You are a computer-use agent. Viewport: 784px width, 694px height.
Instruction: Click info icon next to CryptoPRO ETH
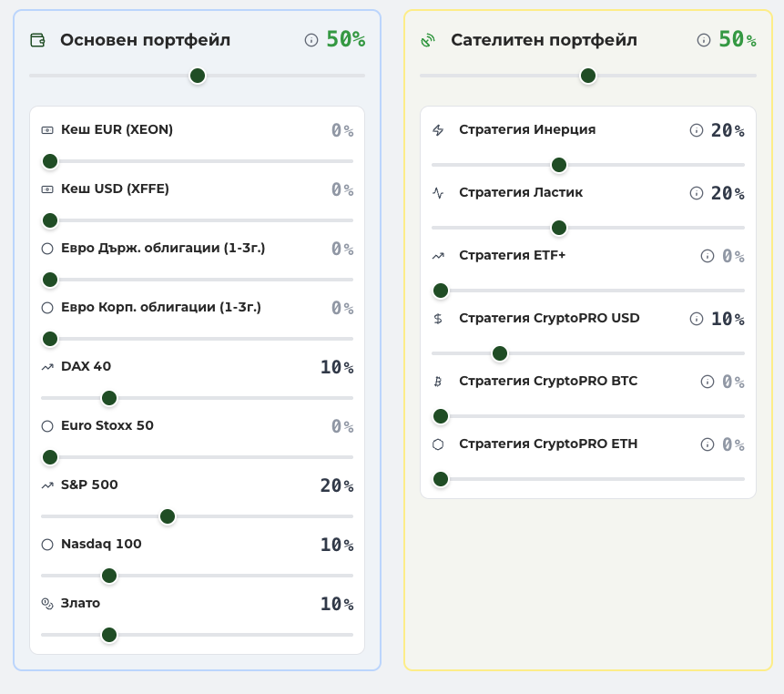707,444
